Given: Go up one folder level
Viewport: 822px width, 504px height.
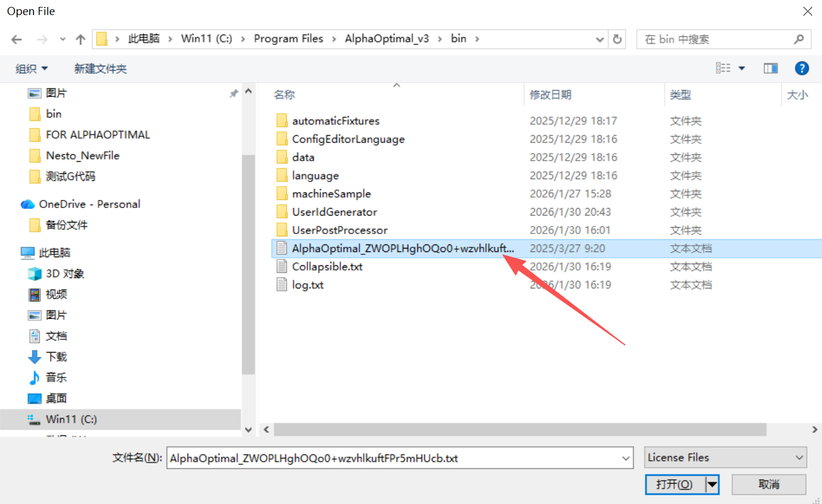Looking at the screenshot, I should coord(80,39).
